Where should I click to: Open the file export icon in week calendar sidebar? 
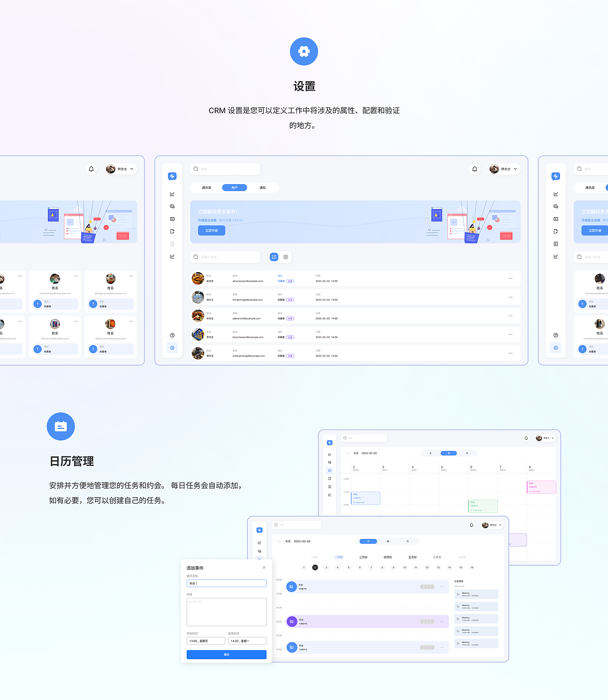330,478
